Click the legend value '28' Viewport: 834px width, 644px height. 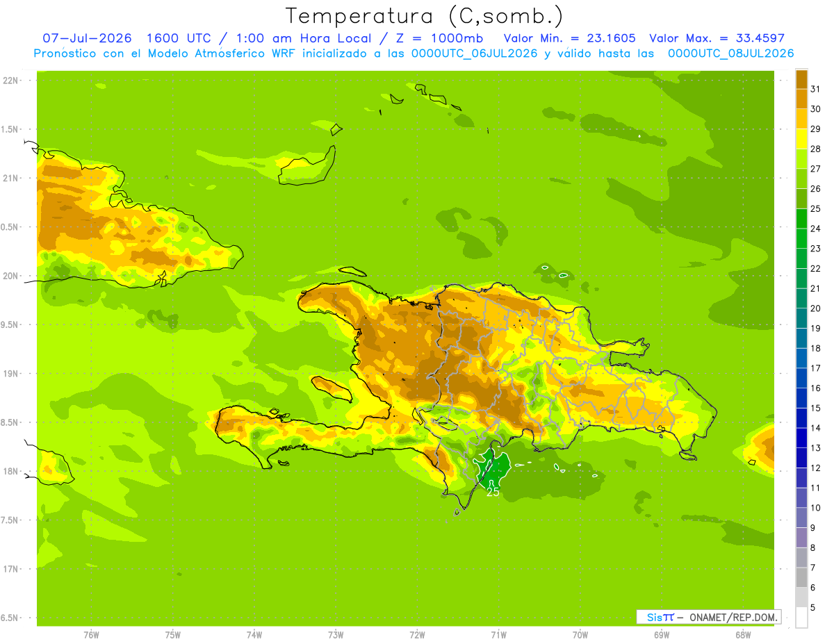[x=815, y=149]
